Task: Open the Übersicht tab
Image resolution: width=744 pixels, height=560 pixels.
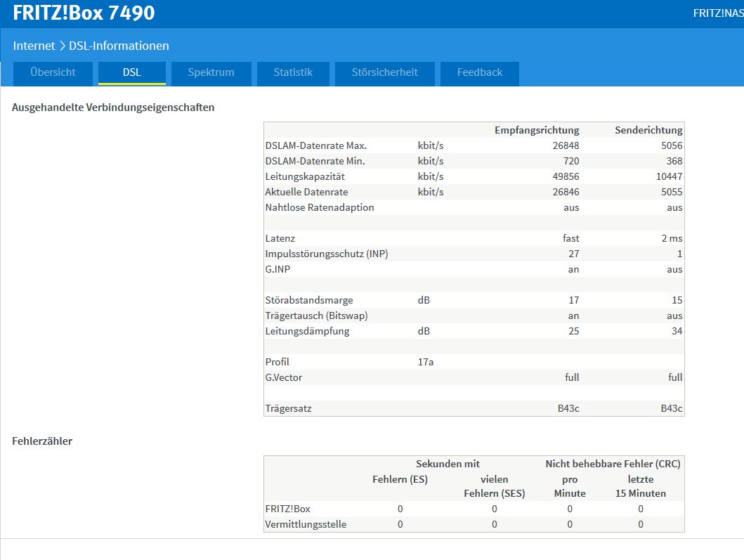Action: coord(53,73)
